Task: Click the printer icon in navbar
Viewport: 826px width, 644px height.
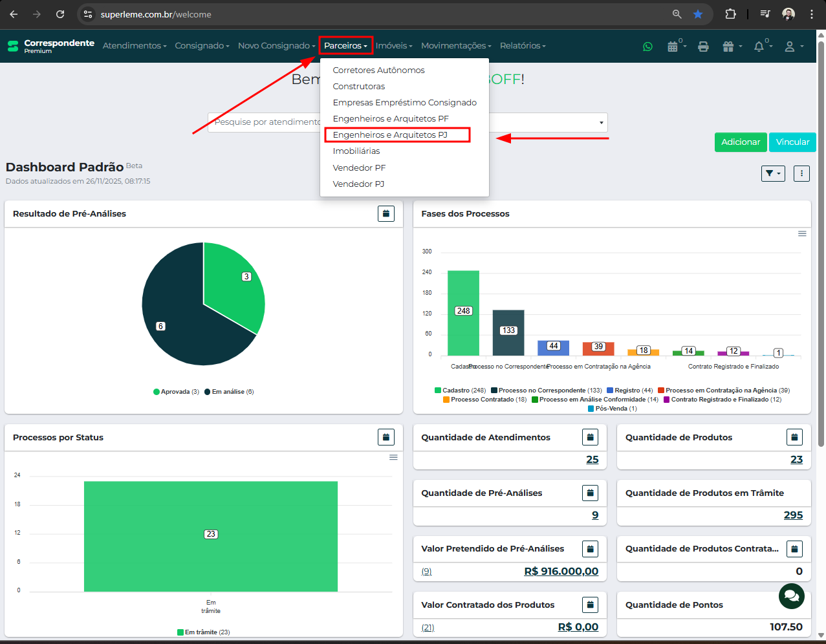Action: coord(703,47)
